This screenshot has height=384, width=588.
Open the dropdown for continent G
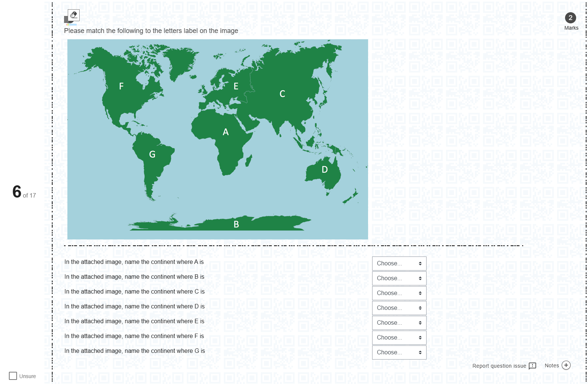(x=399, y=352)
